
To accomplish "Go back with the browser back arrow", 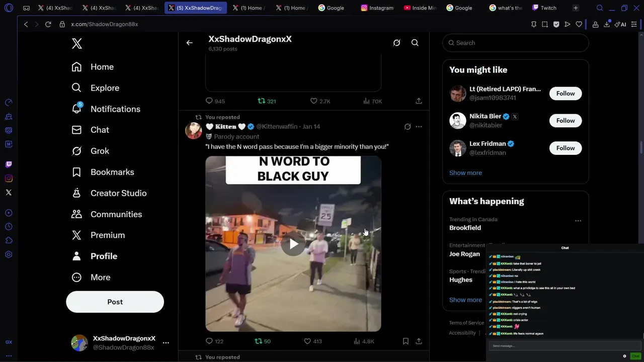I will pyautogui.click(x=26, y=24).
